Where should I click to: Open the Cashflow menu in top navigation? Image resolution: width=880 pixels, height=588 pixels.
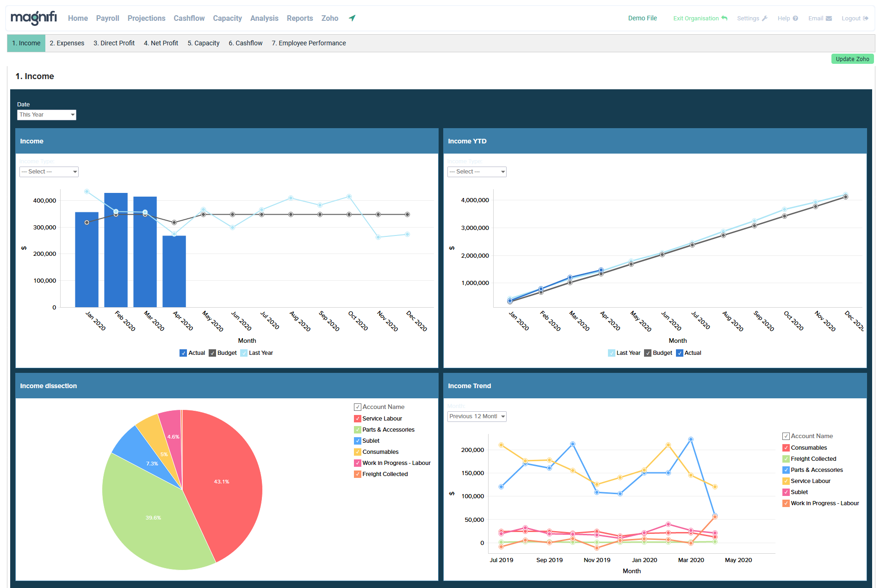(x=189, y=18)
